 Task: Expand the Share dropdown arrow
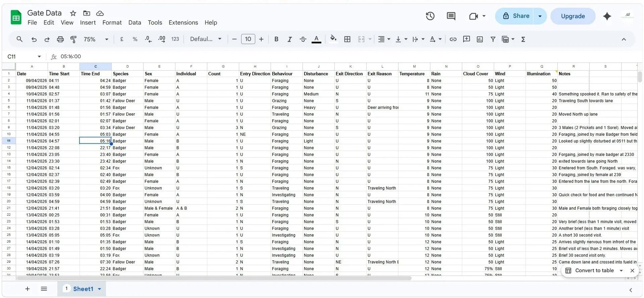click(540, 16)
